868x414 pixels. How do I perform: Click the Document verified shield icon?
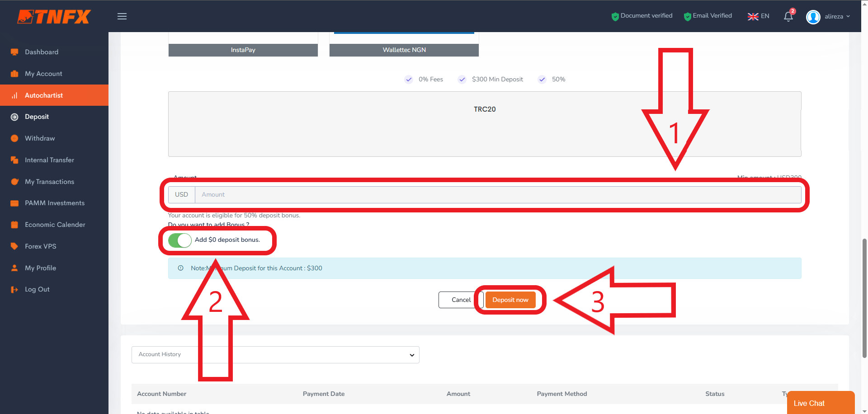(615, 17)
